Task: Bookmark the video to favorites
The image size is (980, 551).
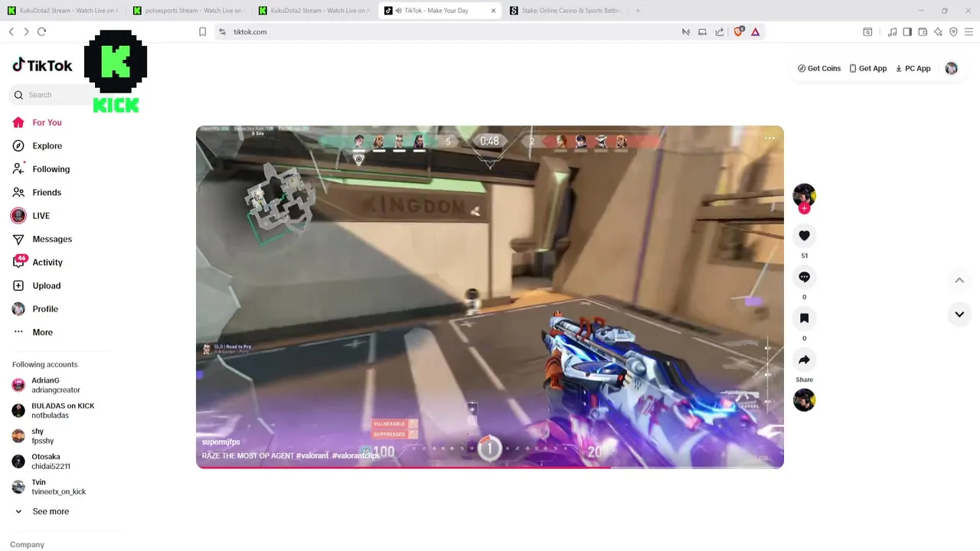Action: (x=804, y=318)
